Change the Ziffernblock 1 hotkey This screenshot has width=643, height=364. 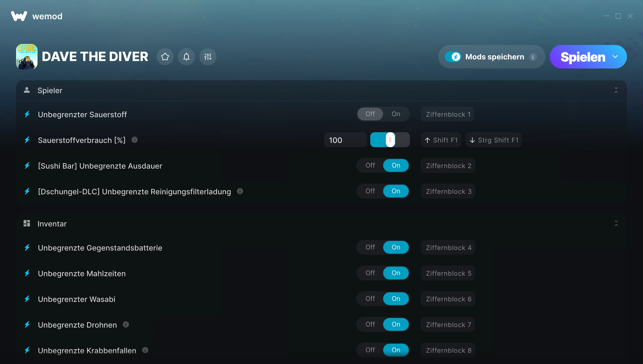(x=447, y=114)
